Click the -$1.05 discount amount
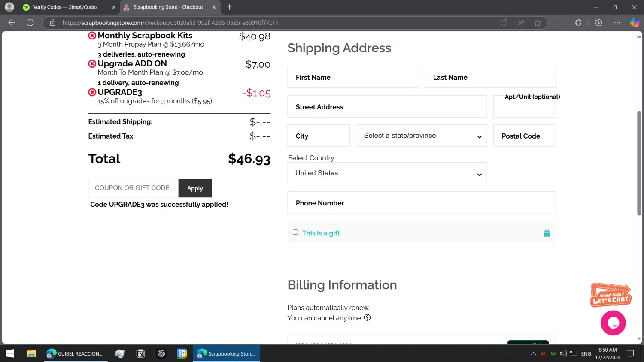Viewport: 644px width, 362px height. click(256, 93)
